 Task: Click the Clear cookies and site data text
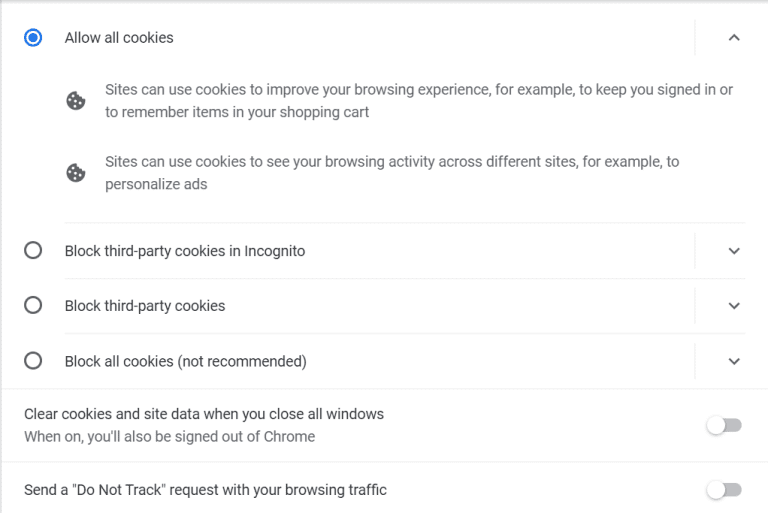(x=204, y=414)
